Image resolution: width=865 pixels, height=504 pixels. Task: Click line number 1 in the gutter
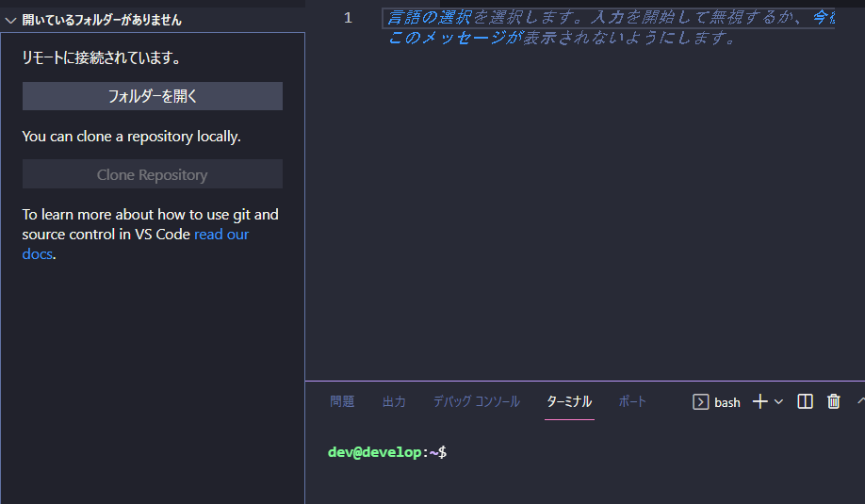[x=348, y=18]
